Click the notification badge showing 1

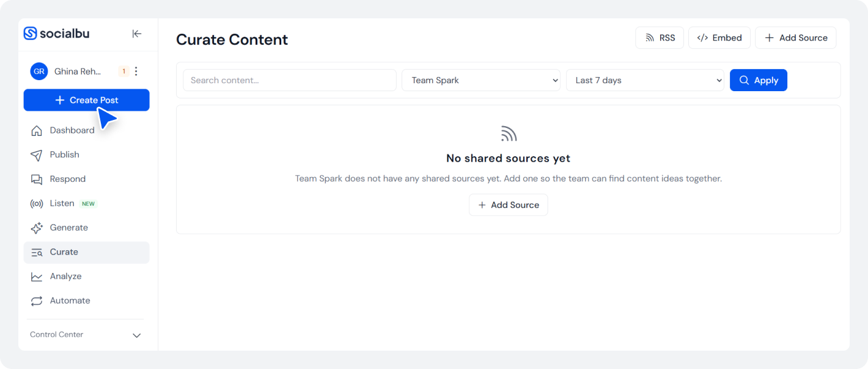point(123,72)
